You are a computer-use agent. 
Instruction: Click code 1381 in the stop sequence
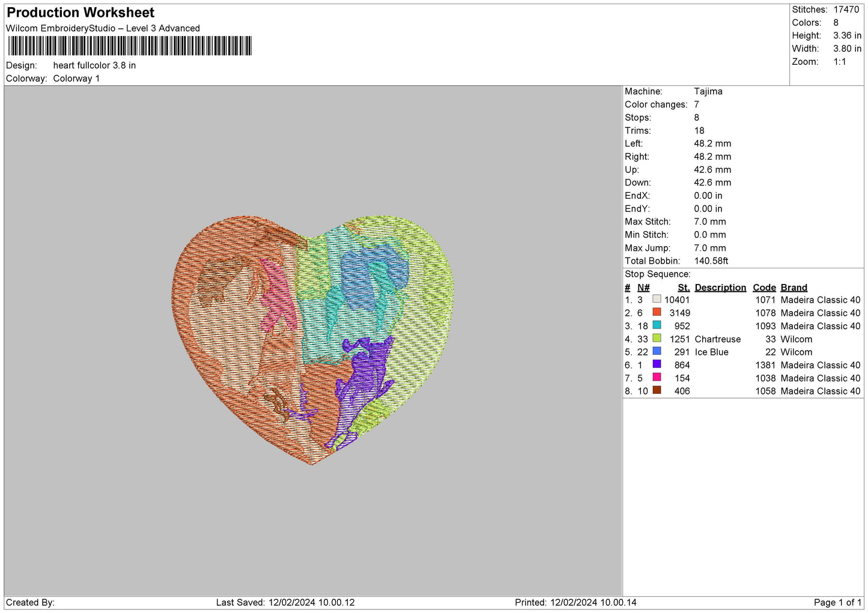[765, 366]
